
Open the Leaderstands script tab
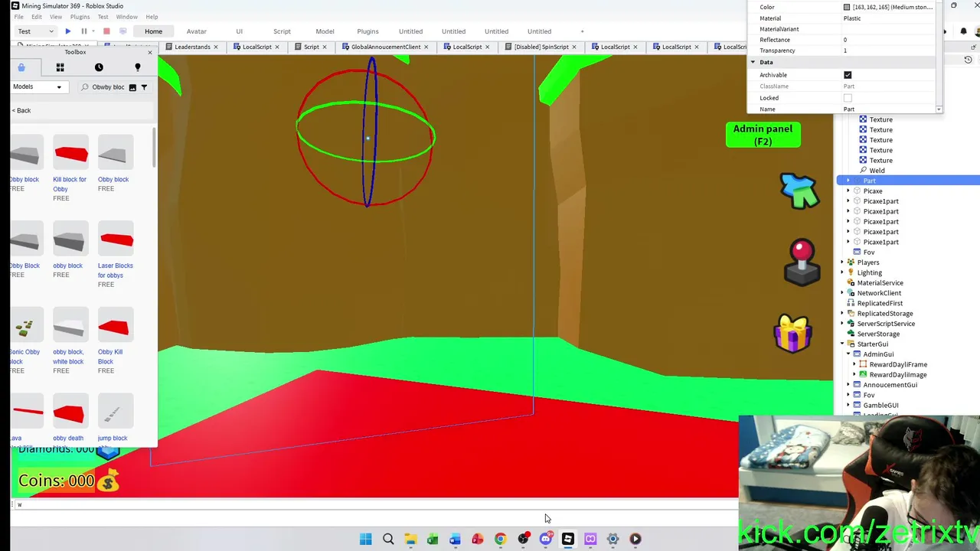click(x=191, y=47)
